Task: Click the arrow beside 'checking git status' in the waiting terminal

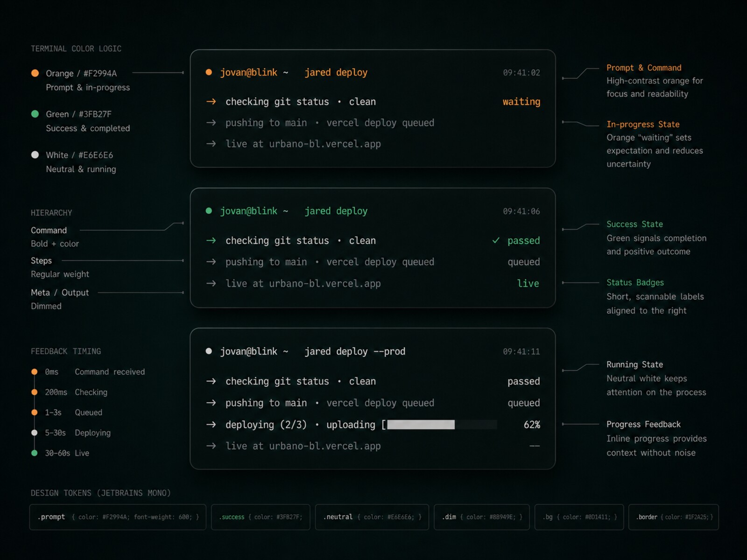Action: pyautogui.click(x=211, y=101)
